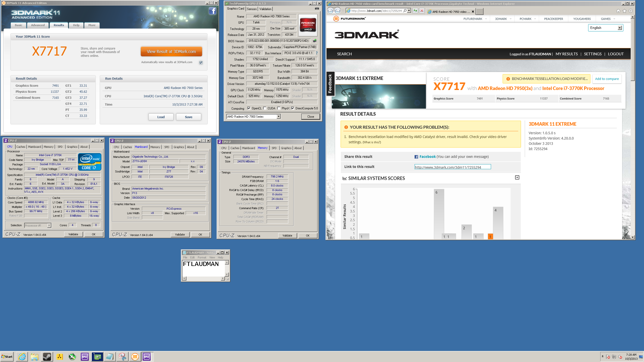Viewport: 644px width, 362px height.
Task: Collapse the Similar Systems Scores section
Action: pos(517,177)
